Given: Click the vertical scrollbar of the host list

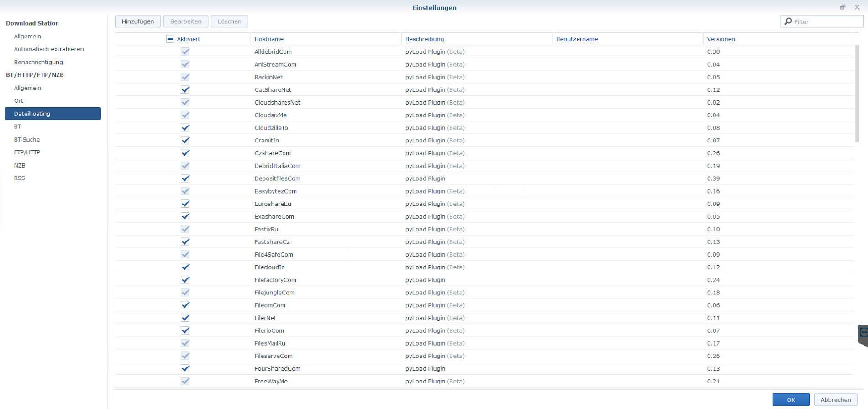Looking at the screenshot, I should 857,94.
